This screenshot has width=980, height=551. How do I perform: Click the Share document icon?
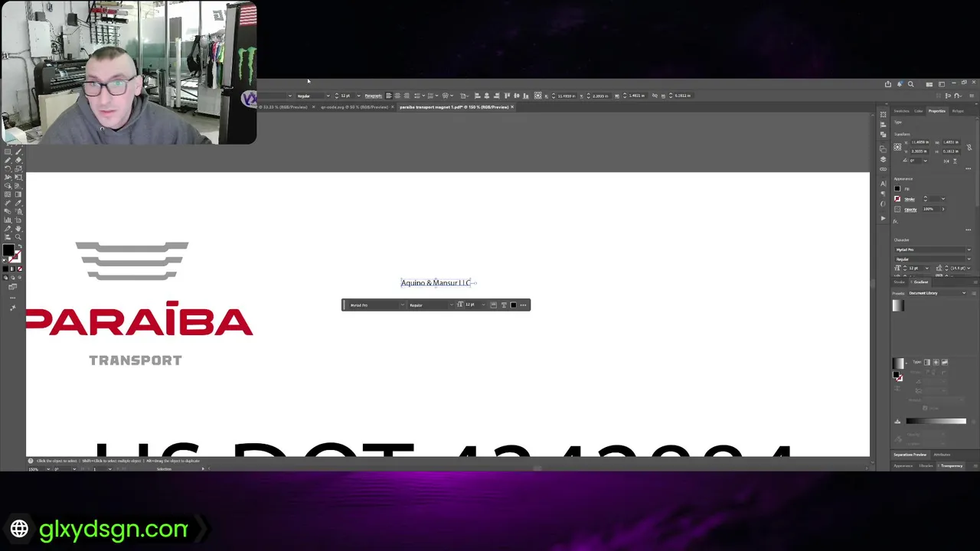point(887,84)
